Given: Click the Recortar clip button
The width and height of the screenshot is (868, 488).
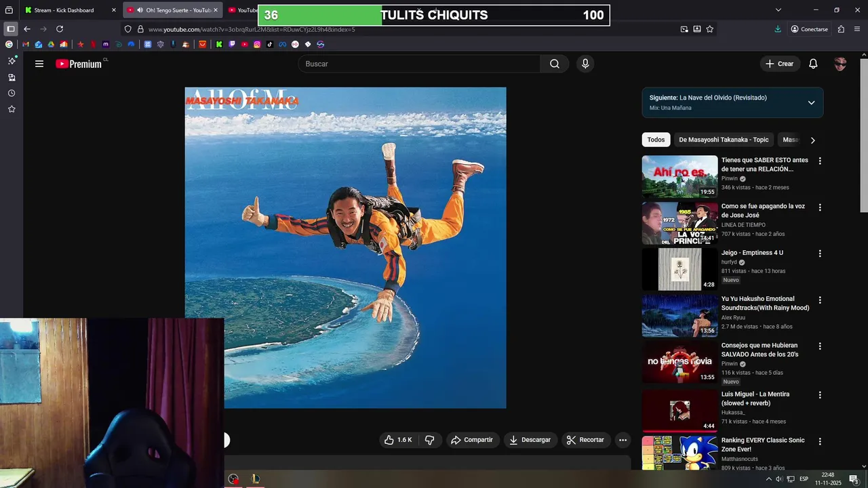Looking at the screenshot, I should pos(586,440).
